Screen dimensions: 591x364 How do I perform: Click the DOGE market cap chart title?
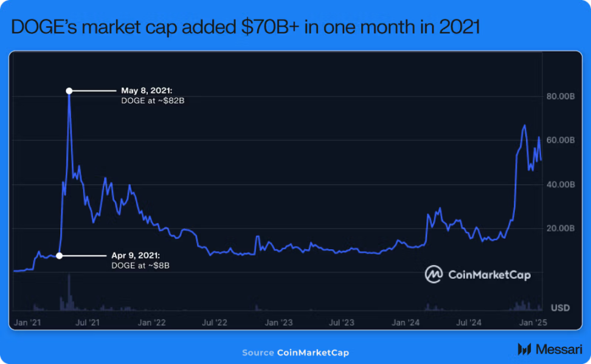pyautogui.click(x=246, y=27)
